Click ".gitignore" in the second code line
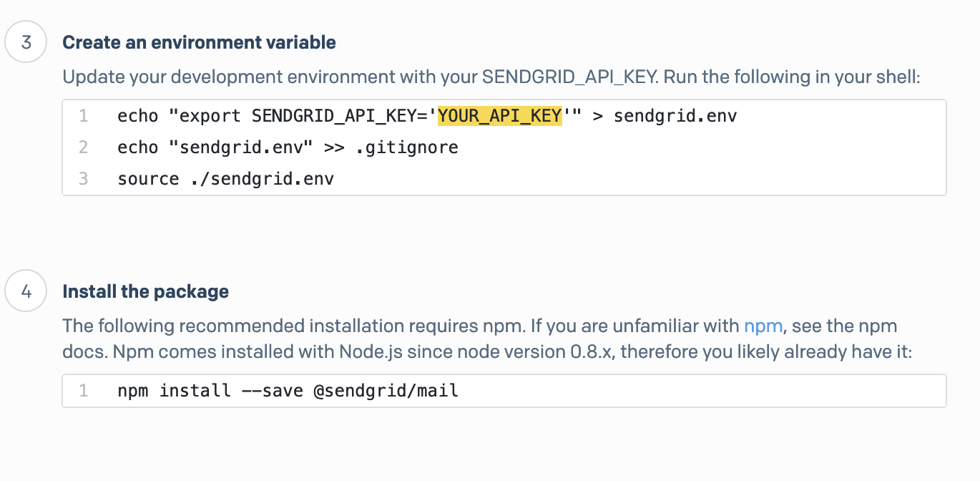Screen dimensions: 980x481 407,147
